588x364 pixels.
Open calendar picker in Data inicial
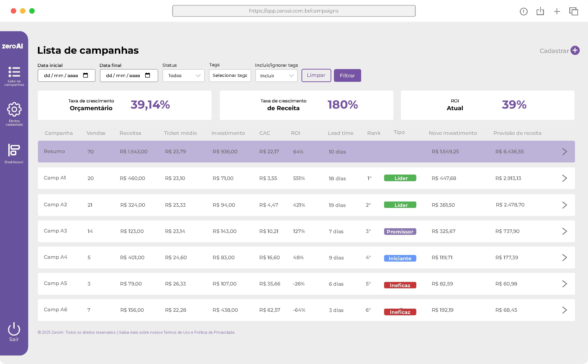[85, 75]
